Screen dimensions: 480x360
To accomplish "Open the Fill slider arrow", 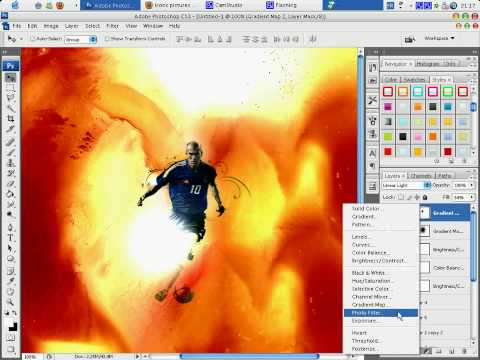I will pyautogui.click(x=471, y=197).
